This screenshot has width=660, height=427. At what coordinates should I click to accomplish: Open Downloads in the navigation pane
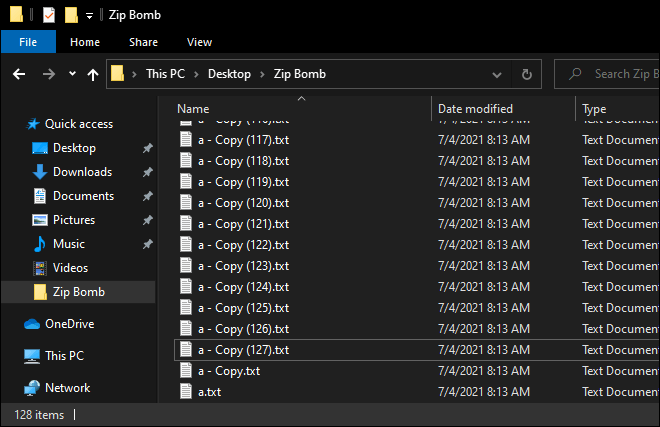pos(82,172)
